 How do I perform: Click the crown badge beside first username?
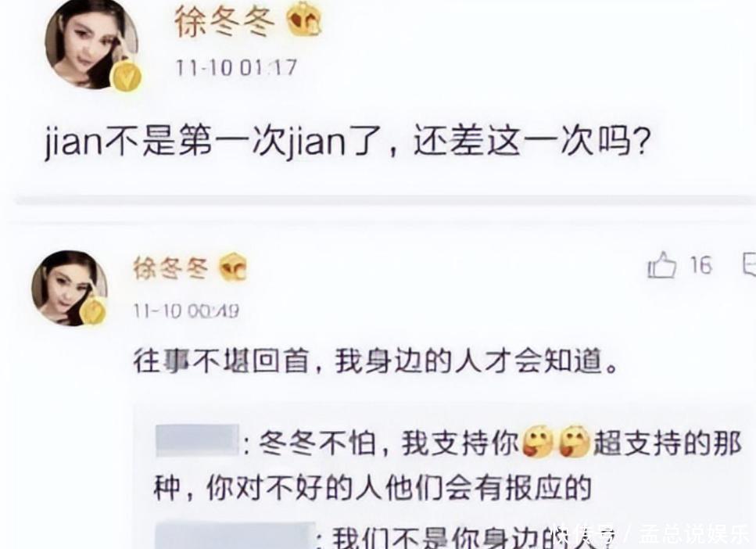[x=304, y=21]
